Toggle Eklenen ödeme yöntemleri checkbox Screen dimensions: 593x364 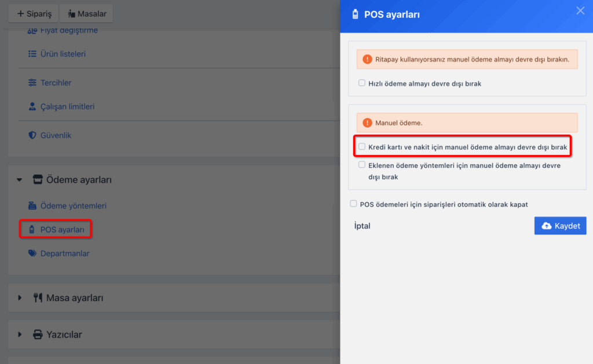coord(362,165)
